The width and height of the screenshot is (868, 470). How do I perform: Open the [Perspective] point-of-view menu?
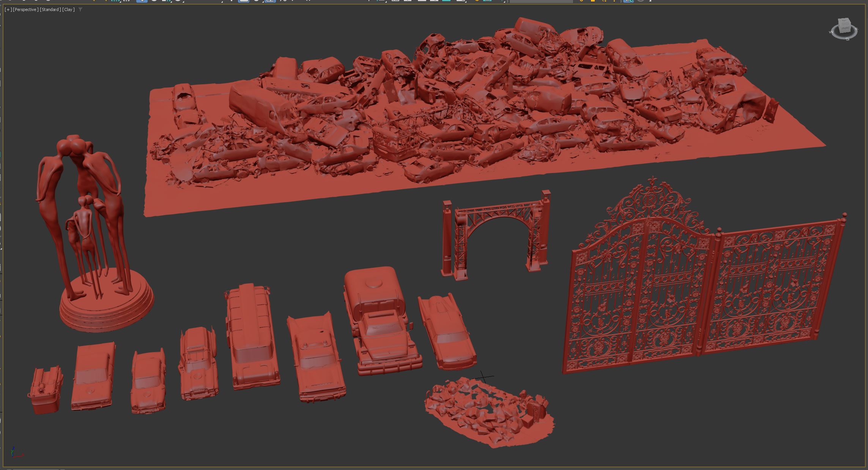click(25, 9)
